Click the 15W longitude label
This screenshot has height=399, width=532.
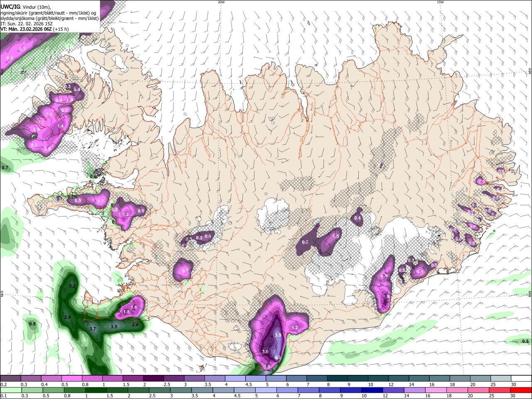click(x=440, y=2)
